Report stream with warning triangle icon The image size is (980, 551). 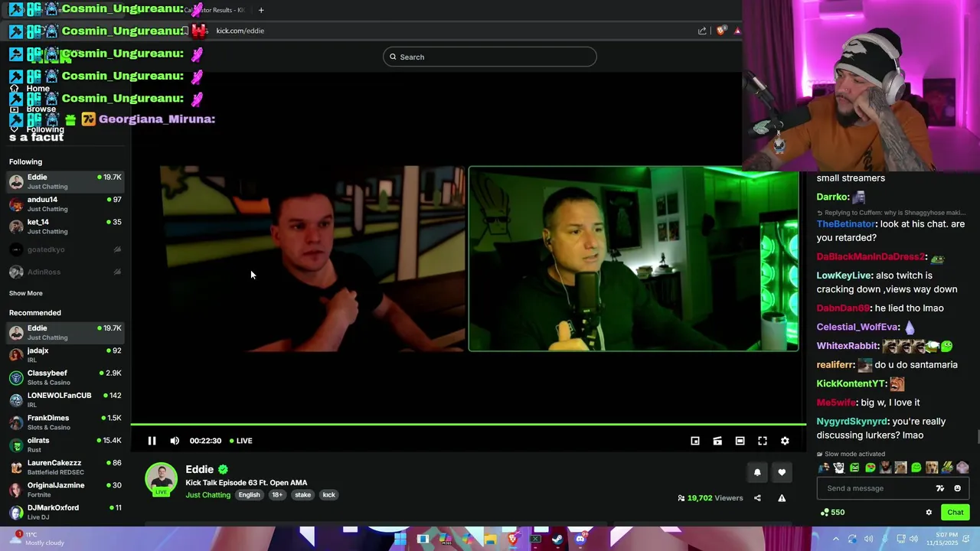coord(782,498)
